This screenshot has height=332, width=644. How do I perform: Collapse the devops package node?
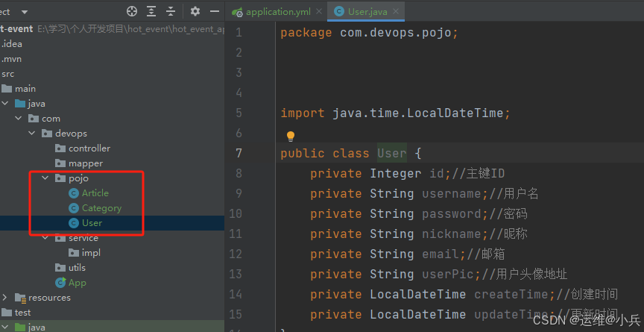click(32, 133)
